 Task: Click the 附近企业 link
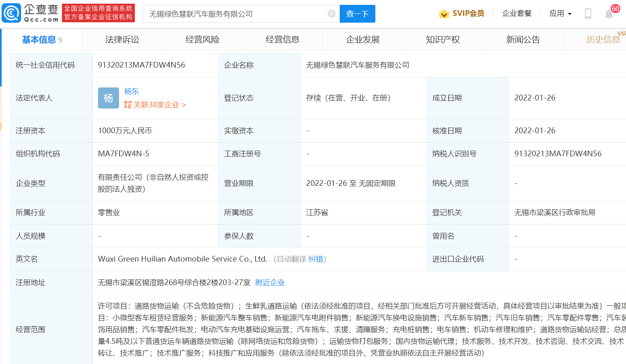pyautogui.click(x=270, y=283)
